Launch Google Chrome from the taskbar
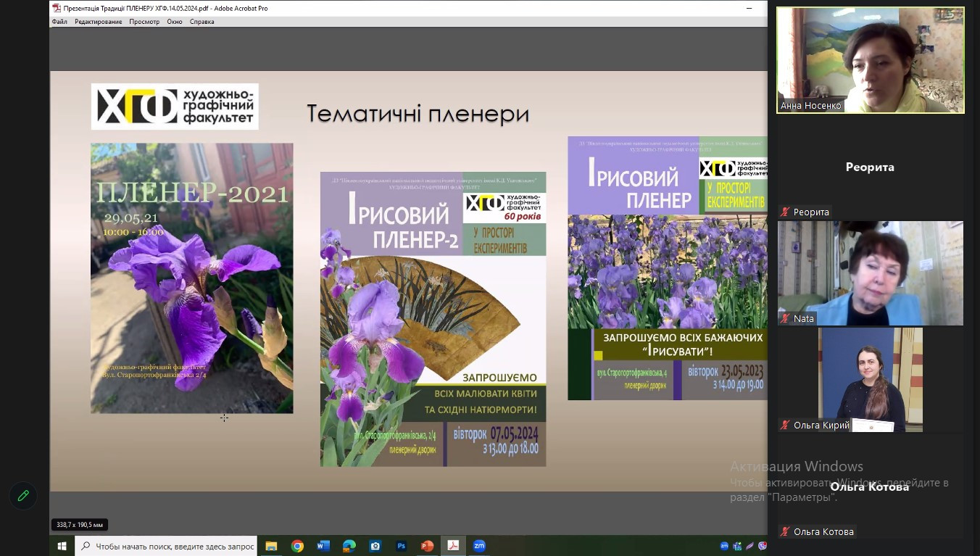980x556 pixels. (297, 546)
